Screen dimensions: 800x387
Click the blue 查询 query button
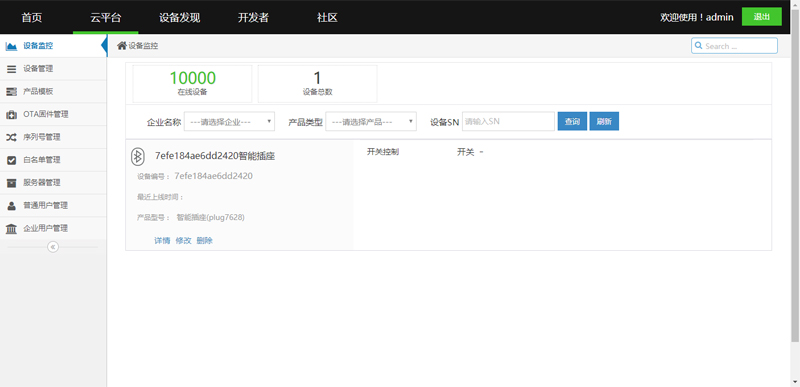[572, 121]
